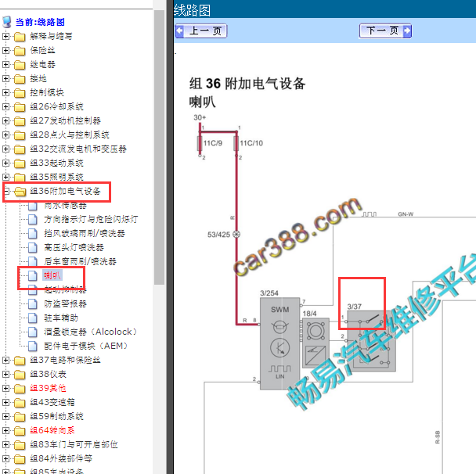Open 酒量锁定器 (Alcolock) diagram
The image size is (476, 474).
coord(91,332)
